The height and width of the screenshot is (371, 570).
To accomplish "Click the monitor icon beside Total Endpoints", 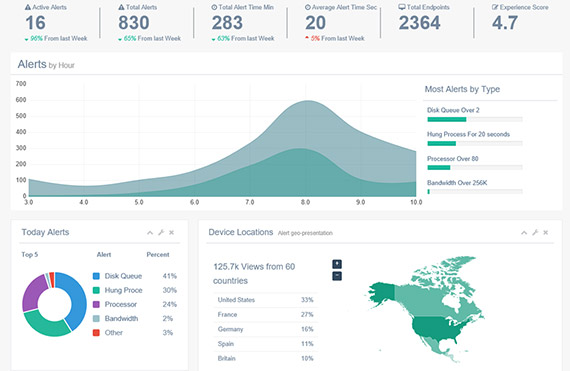I will click(x=402, y=7).
